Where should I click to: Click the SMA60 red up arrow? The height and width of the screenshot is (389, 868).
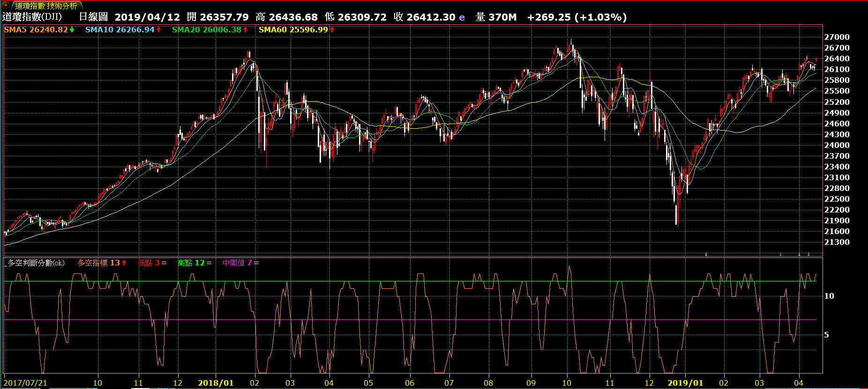[x=332, y=29]
